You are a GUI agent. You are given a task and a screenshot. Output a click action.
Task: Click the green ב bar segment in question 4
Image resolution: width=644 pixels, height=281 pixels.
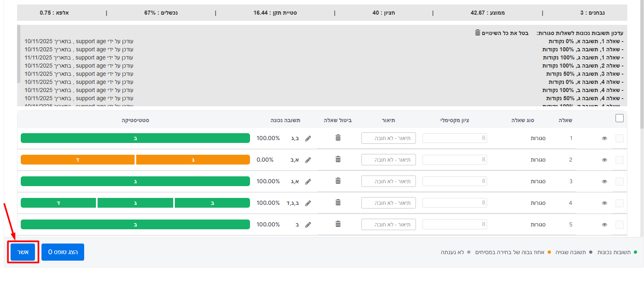[212, 203]
